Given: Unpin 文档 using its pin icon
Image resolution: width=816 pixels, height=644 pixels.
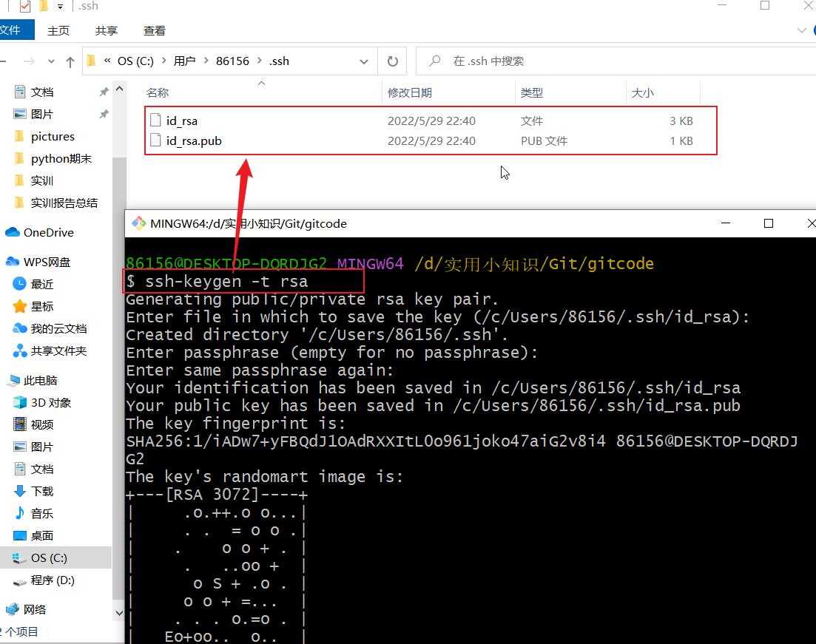Looking at the screenshot, I should point(104,92).
